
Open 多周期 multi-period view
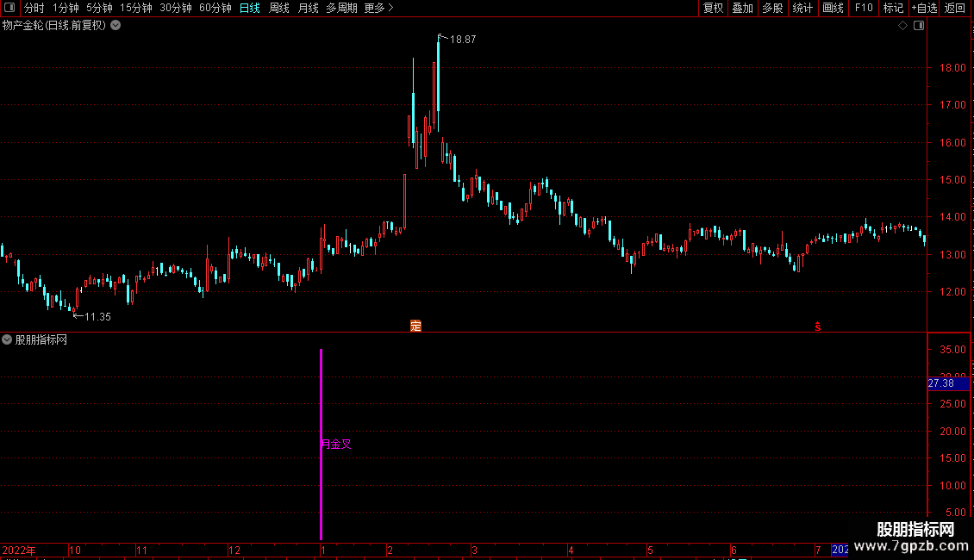pyautogui.click(x=341, y=8)
